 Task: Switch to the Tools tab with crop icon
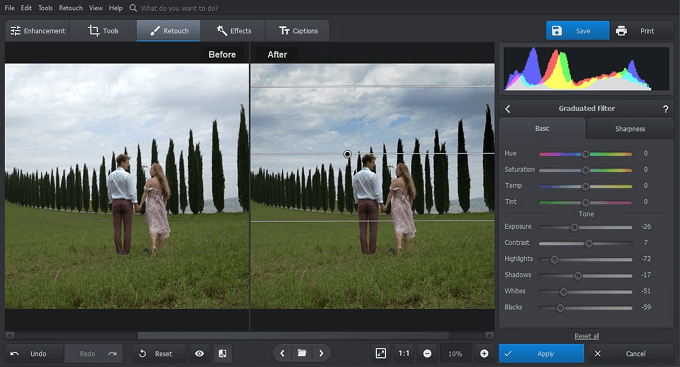[103, 31]
